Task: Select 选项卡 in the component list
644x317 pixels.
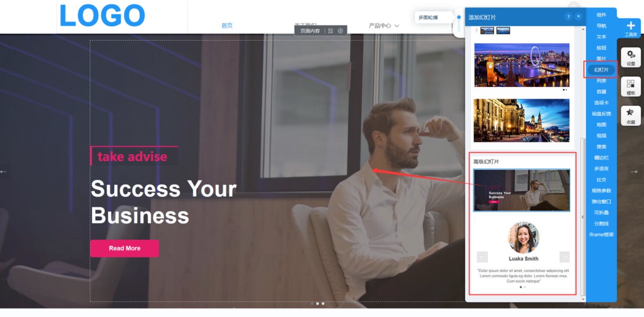Action: (x=601, y=103)
